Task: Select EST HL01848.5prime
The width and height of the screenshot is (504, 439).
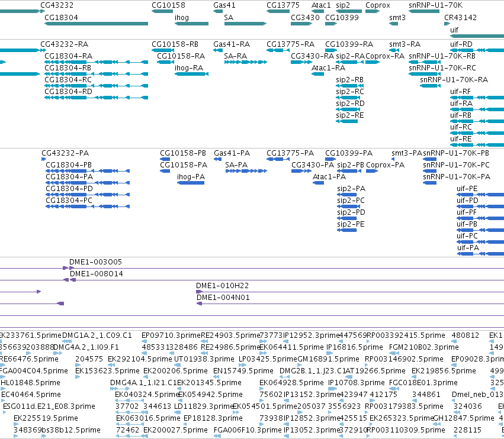Action: point(30,383)
